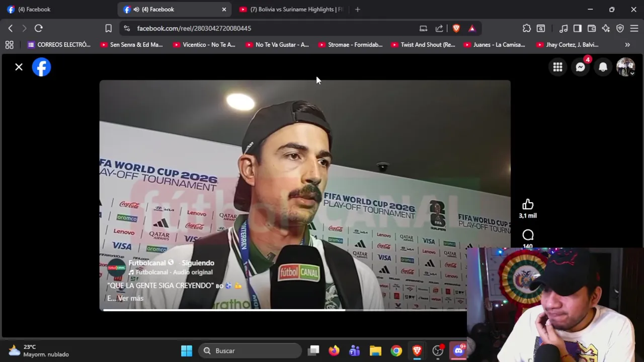Open Leo AI sparkle icon

[606, 28]
